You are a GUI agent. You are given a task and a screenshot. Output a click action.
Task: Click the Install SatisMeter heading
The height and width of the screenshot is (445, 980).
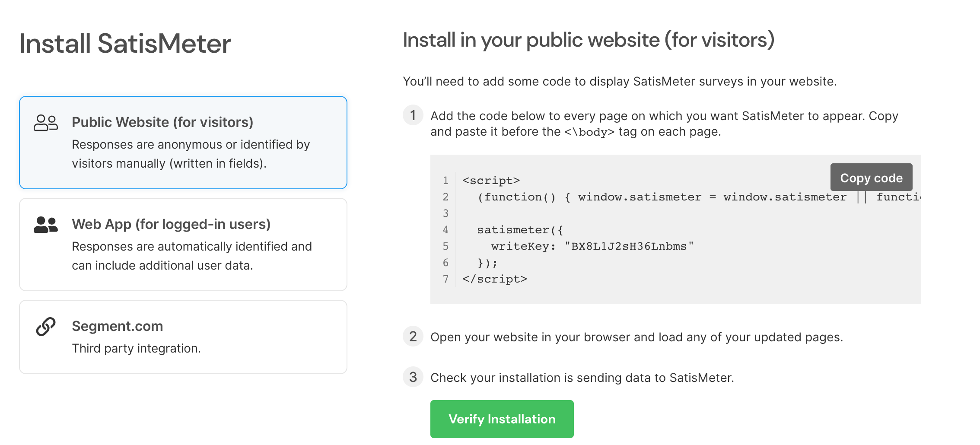tap(125, 44)
